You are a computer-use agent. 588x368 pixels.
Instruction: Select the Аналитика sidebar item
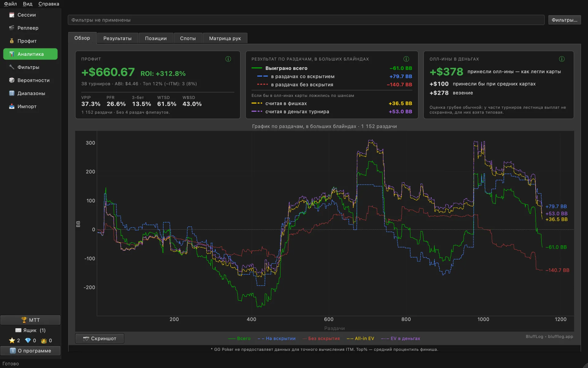pos(30,54)
